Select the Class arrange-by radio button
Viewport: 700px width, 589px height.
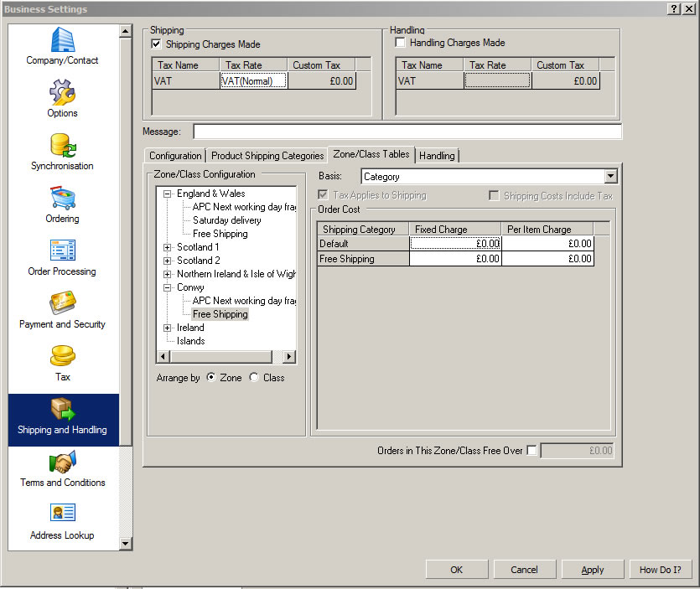(254, 378)
